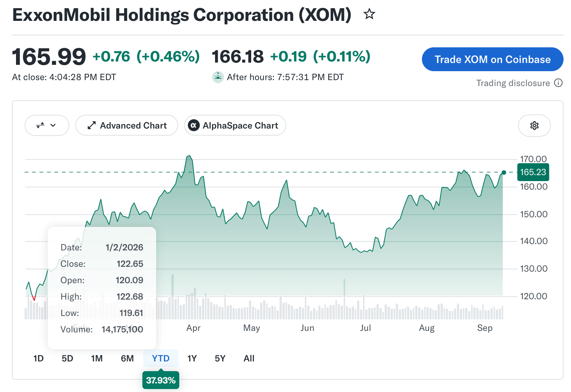Click the Apr label on the x-axis
Screen dimensions: 571x392
193,328
